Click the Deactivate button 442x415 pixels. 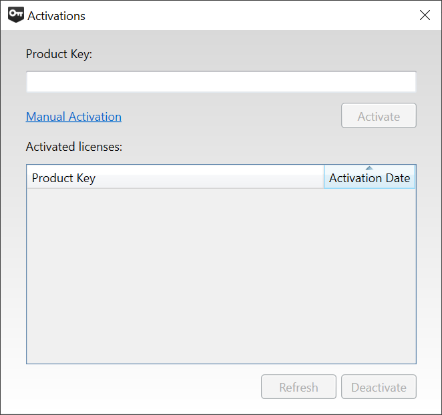(379, 387)
